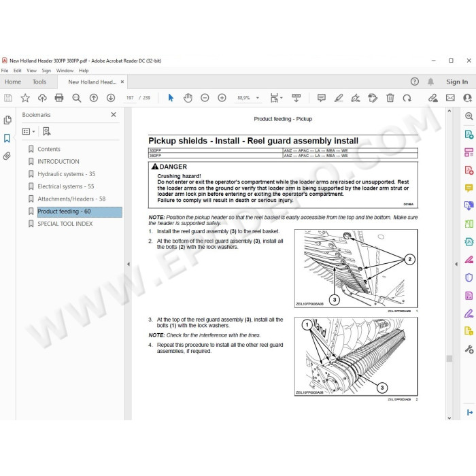Click the stamp tool icon

tap(373, 98)
